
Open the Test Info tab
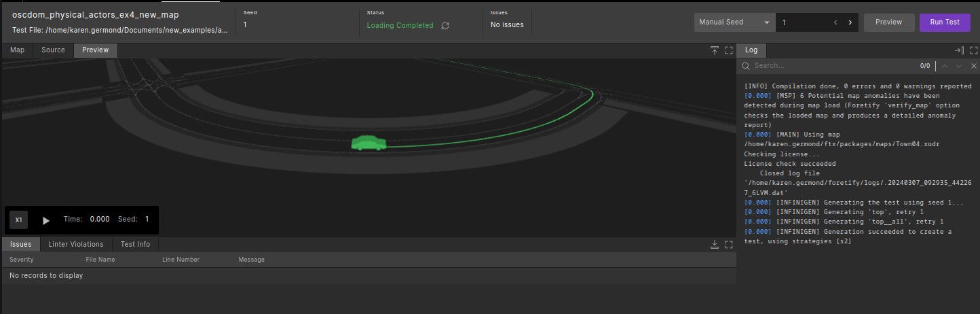135,244
